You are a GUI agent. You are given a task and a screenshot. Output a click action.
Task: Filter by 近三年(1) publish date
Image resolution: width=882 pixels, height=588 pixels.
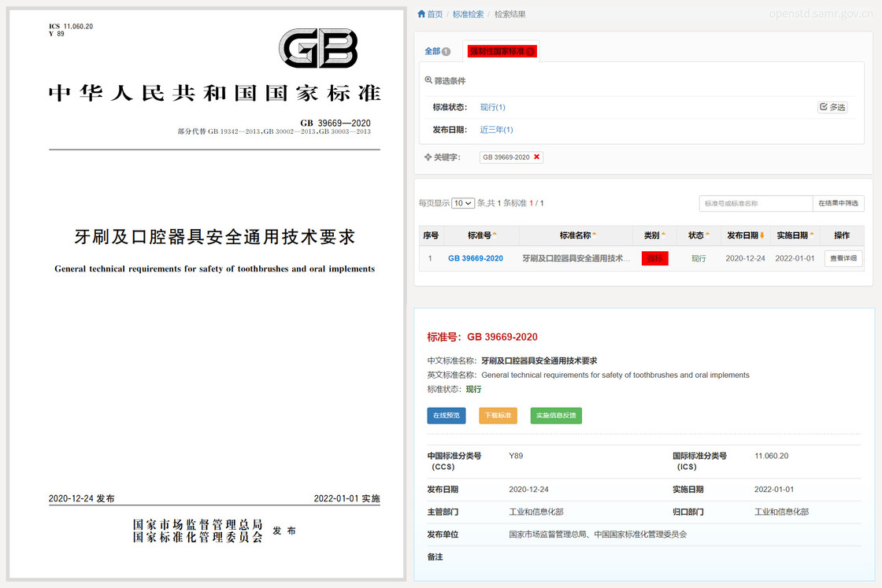coord(496,130)
